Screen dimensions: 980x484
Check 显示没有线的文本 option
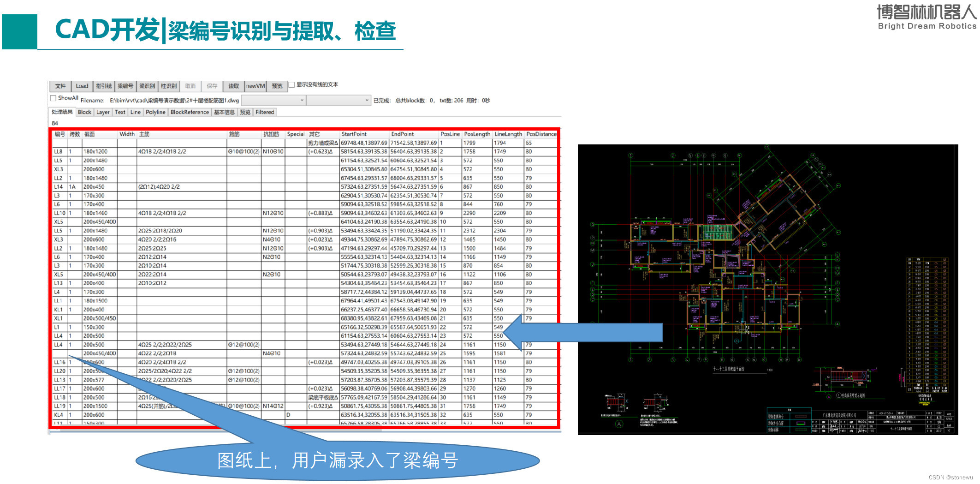click(x=292, y=84)
